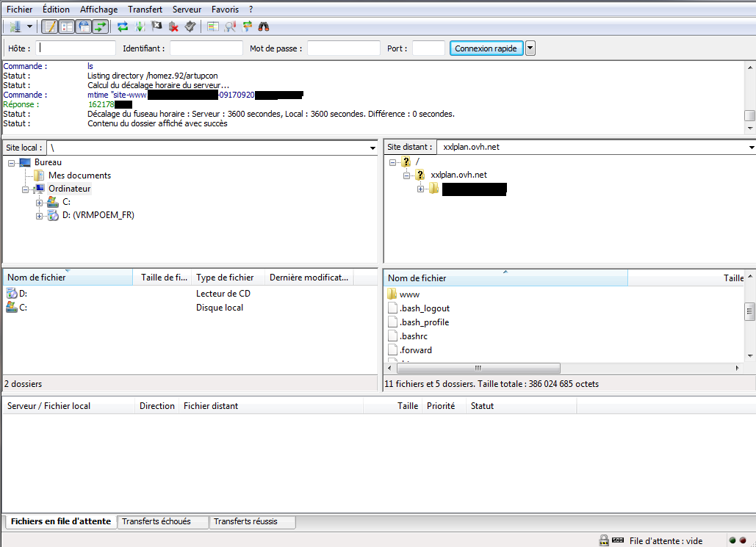Toggle the remote directory tree display
This screenshot has height=547, width=756.
84,26
